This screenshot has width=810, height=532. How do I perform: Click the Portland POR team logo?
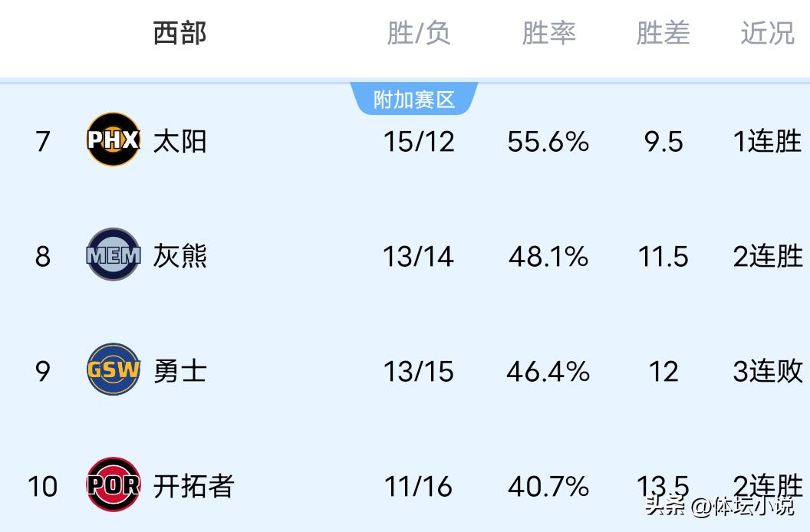(113, 484)
